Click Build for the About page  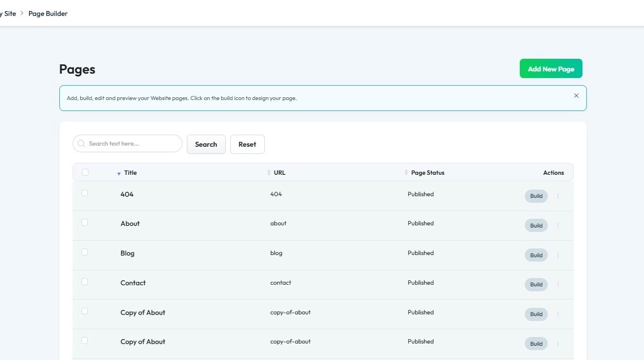pos(536,225)
